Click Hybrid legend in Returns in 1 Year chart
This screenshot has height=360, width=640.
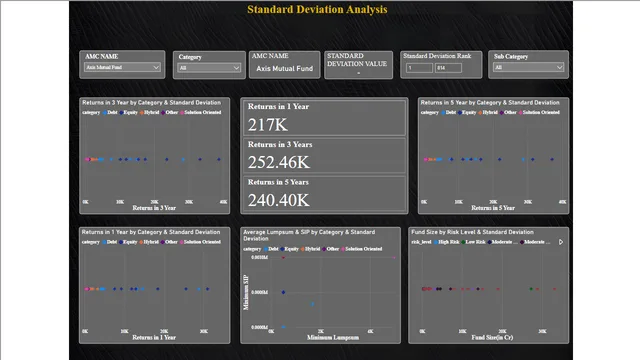[149, 242]
